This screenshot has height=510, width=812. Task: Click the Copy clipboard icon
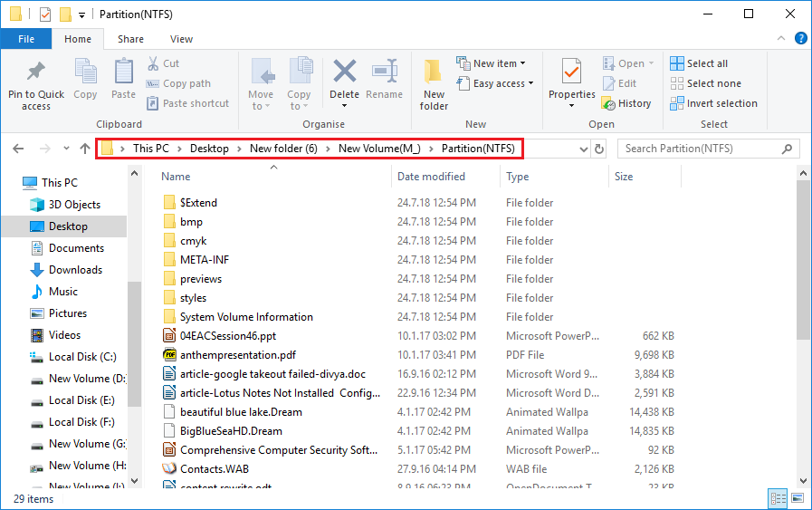pyautogui.click(x=85, y=71)
